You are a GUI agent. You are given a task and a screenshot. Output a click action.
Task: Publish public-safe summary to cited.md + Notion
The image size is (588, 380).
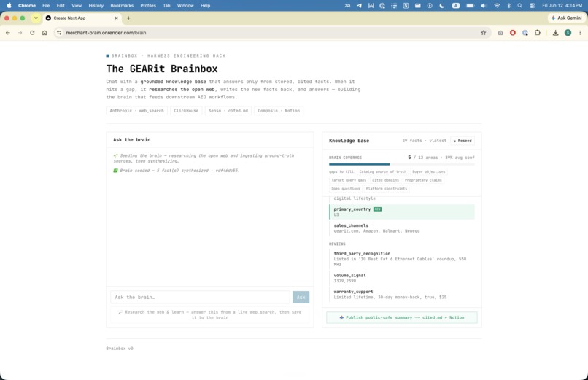(402, 317)
